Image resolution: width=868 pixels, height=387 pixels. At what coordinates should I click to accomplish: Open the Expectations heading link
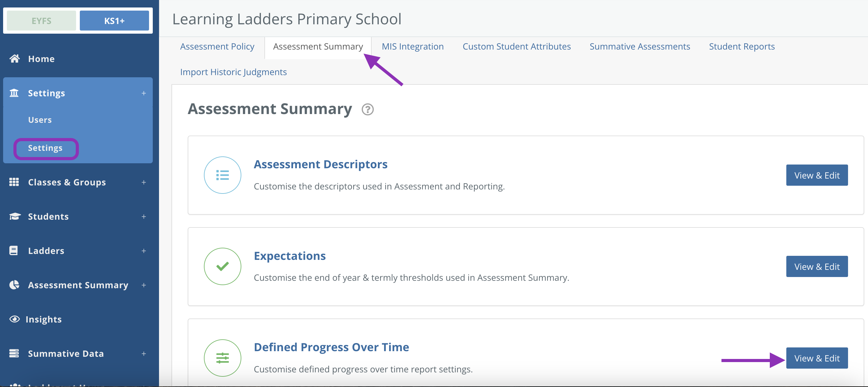pos(290,256)
